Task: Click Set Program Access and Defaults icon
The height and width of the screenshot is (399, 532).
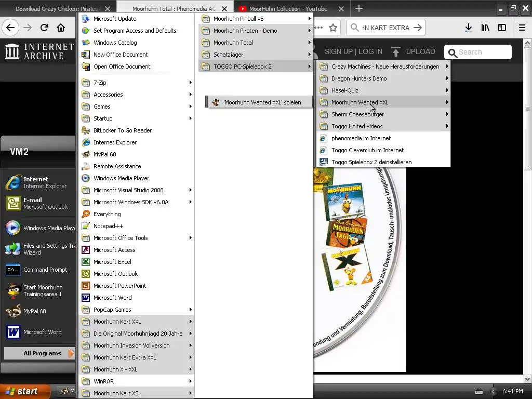Action: point(86,31)
